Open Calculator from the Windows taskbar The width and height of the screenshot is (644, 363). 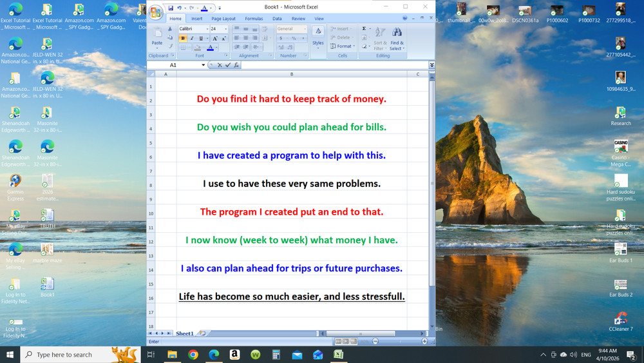pyautogui.click(x=276, y=355)
